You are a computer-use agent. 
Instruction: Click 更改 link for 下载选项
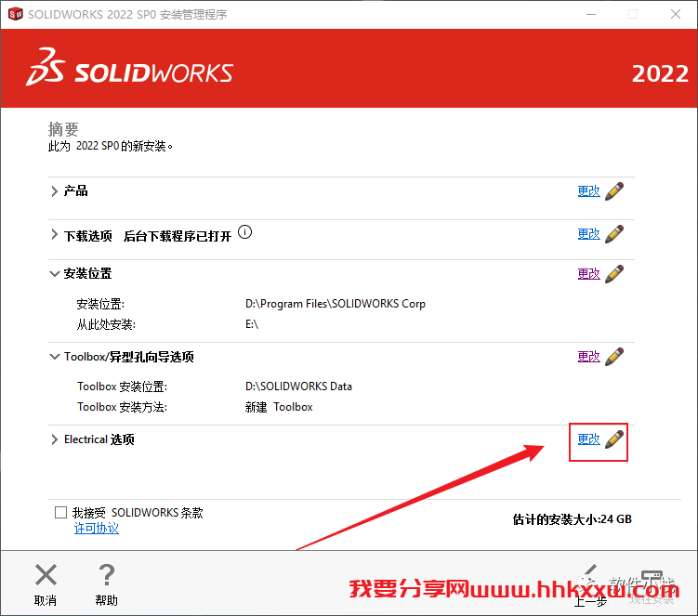tap(589, 233)
